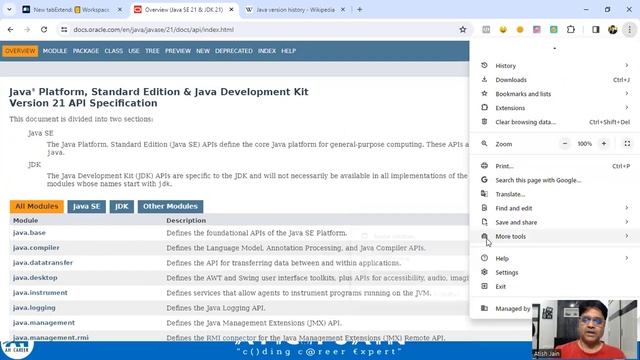Increase zoom with the plus button

(x=604, y=144)
